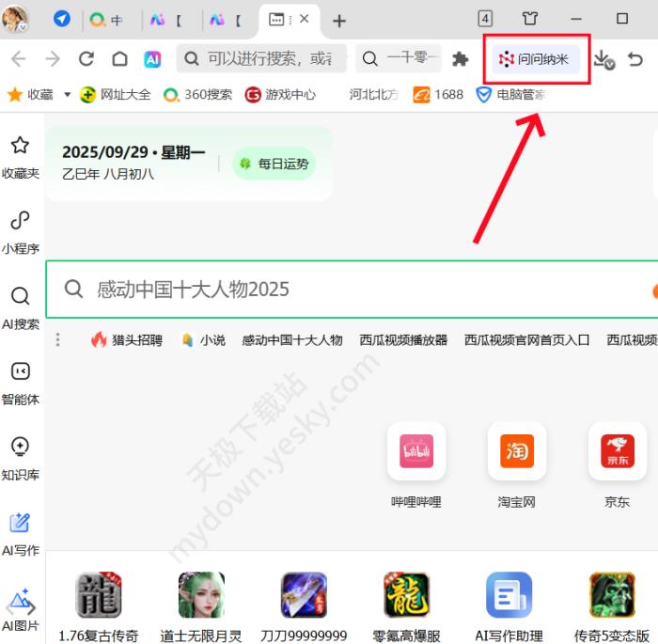This screenshot has width=658, height=644.
Task: Open a new tab with plus button
Action: [339, 20]
